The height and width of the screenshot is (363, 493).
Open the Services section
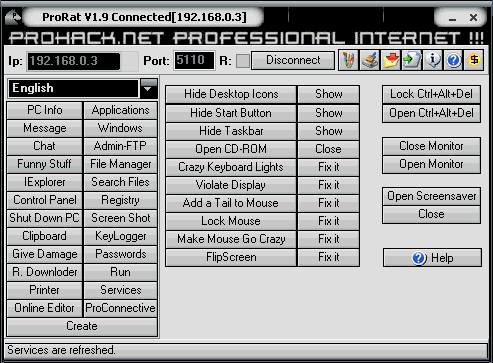coord(120,290)
